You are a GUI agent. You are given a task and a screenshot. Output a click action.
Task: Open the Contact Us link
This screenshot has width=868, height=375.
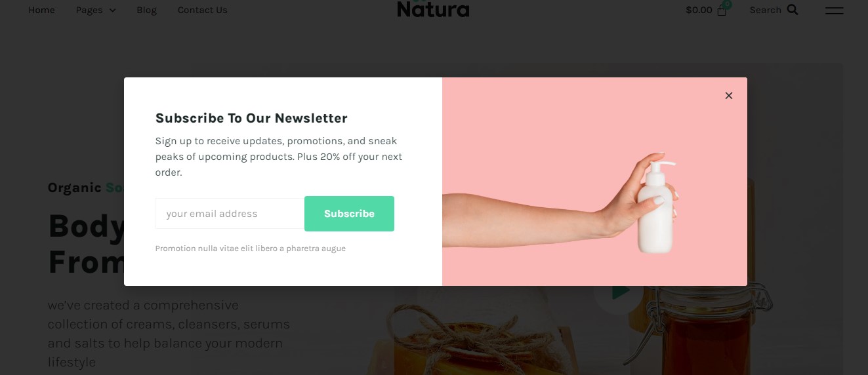(x=203, y=10)
